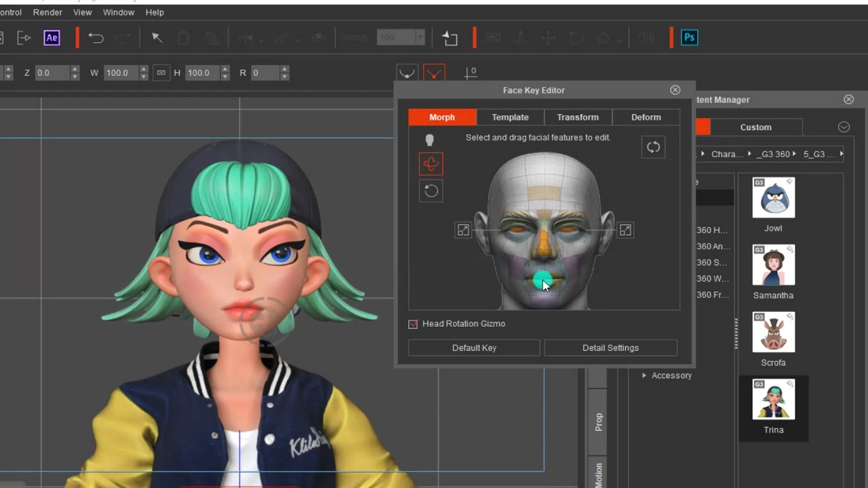
Task: Open the Render menu
Action: 47,12
